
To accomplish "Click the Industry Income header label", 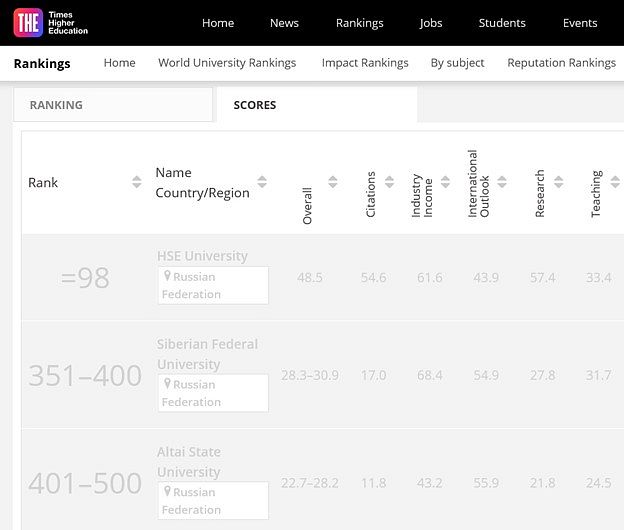I will coord(421,195).
